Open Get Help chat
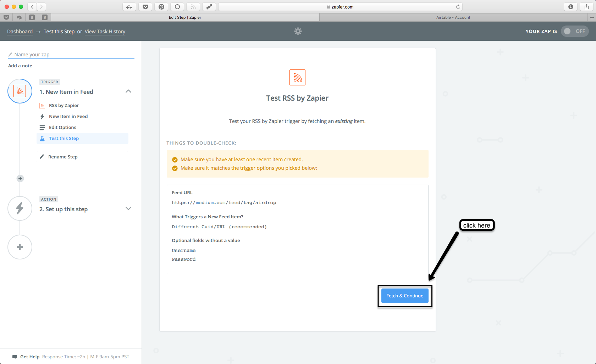 click(30, 357)
